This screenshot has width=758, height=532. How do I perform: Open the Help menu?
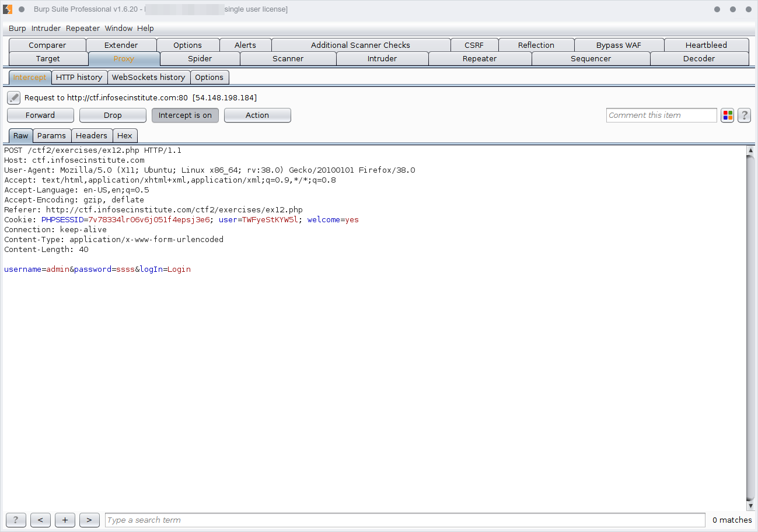pos(145,28)
